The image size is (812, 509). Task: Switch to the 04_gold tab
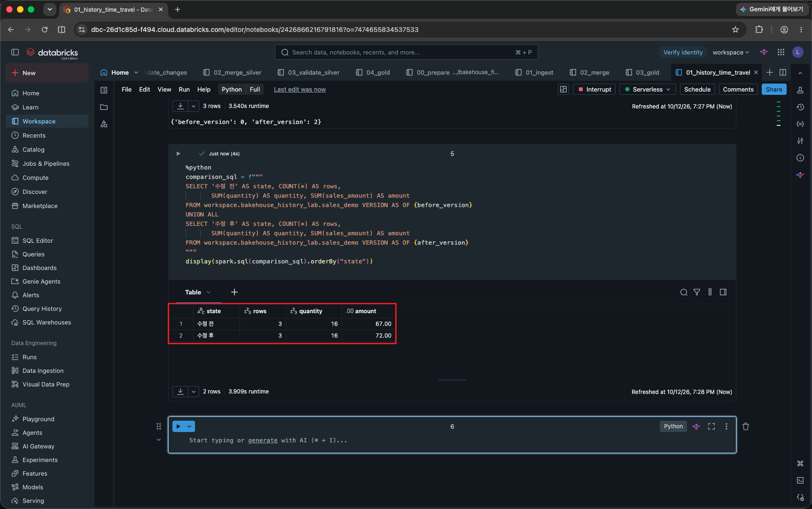tap(373, 72)
